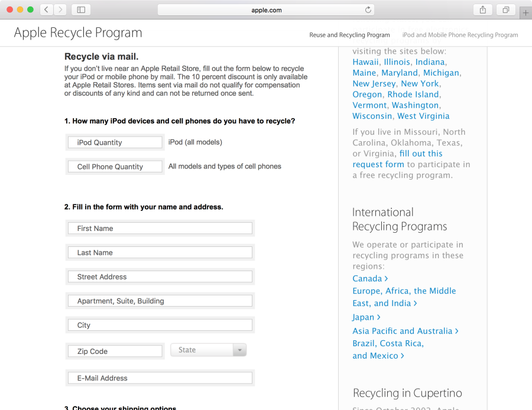Open the Wisconsin recycling link
Screen dimensions: 532x410
pos(372,116)
